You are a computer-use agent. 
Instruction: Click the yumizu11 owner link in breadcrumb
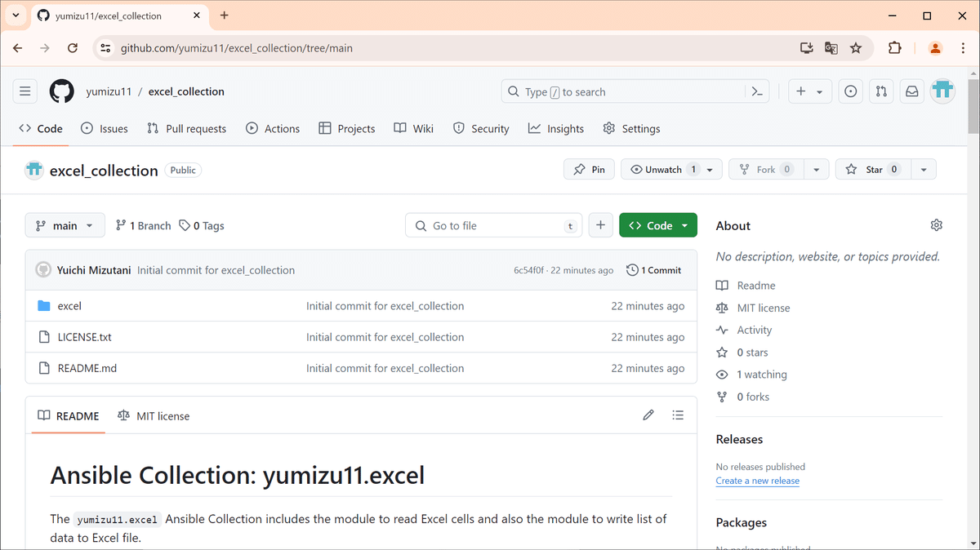[x=109, y=91]
